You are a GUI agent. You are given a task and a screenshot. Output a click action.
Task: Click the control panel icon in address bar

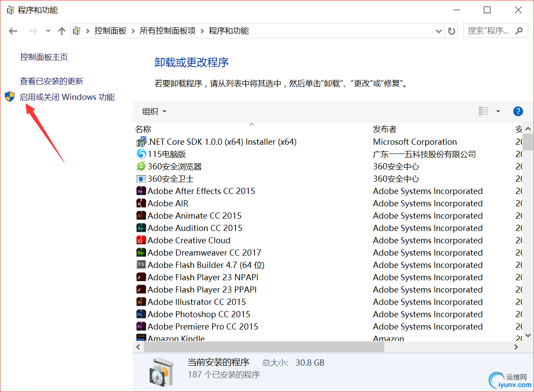[77, 31]
